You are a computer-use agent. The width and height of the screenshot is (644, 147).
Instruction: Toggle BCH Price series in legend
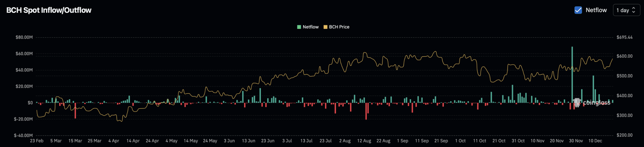tap(336, 27)
